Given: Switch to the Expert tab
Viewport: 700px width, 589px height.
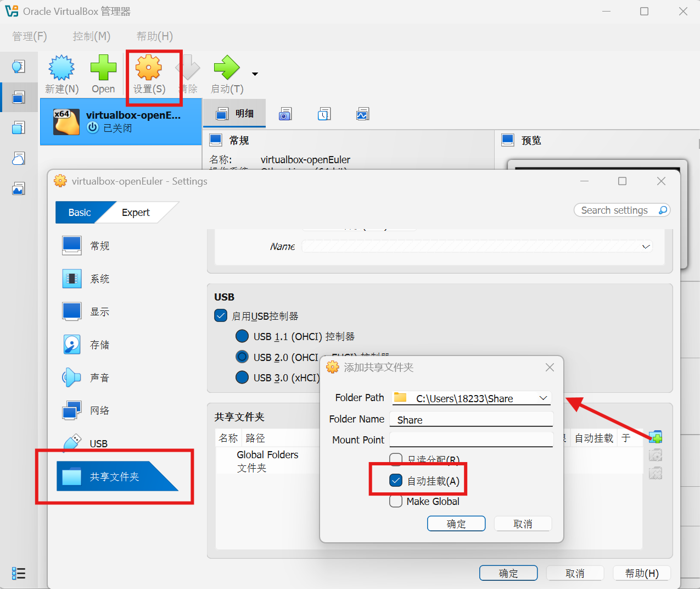Looking at the screenshot, I should pyautogui.click(x=136, y=213).
